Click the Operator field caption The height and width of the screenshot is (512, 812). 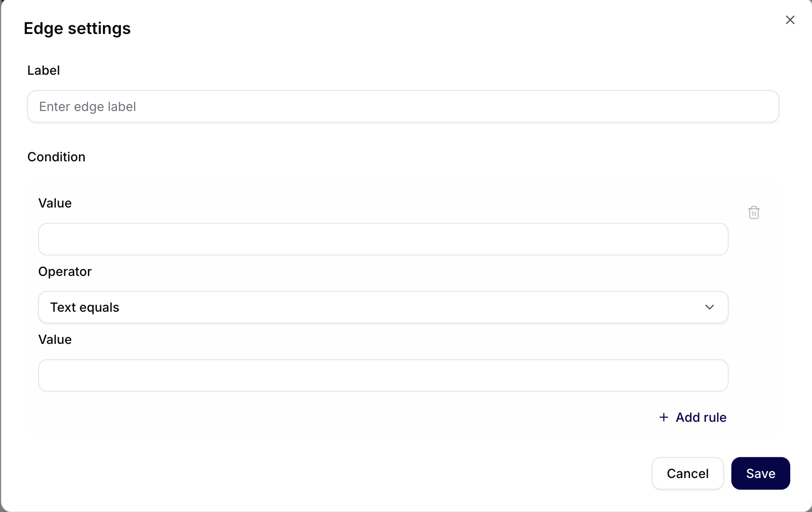coord(65,272)
